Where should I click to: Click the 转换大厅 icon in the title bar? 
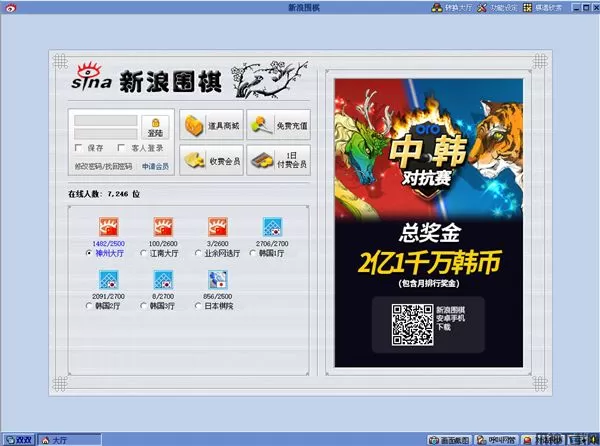[437, 7]
